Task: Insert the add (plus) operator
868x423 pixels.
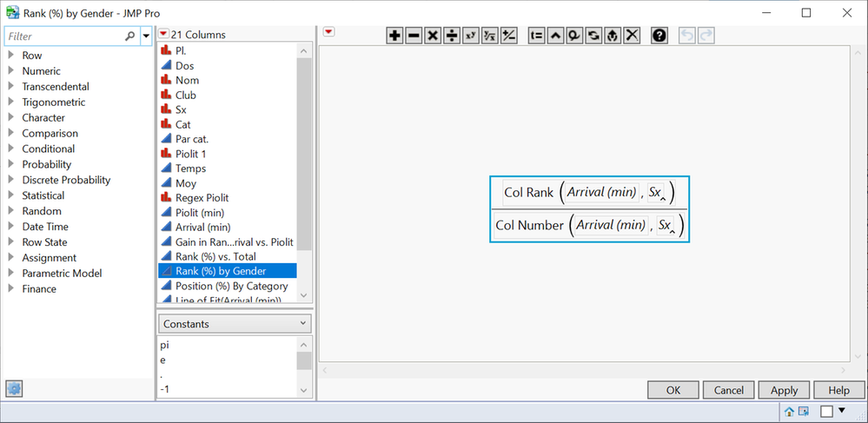Action: (394, 36)
